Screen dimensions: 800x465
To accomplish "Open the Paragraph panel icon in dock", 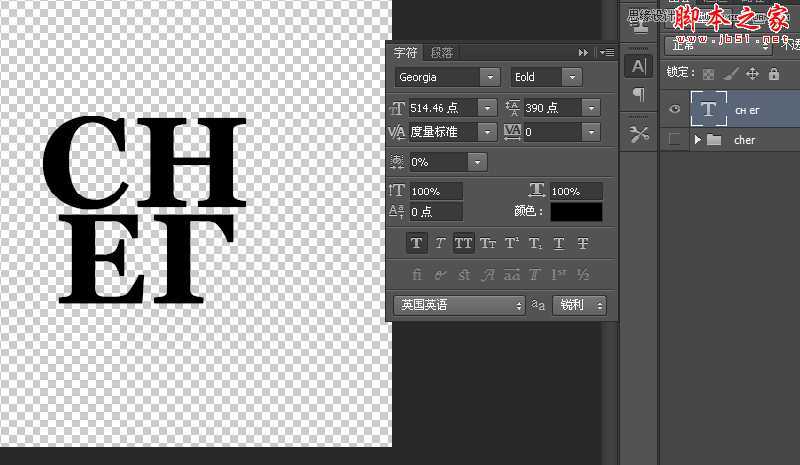I will tap(638, 94).
